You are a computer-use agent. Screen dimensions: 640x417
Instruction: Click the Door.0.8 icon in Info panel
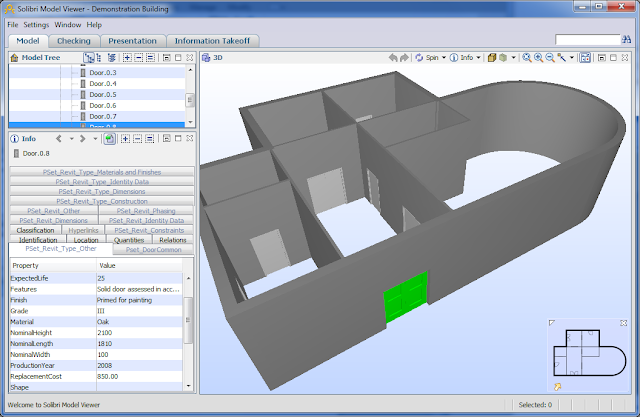pyautogui.click(x=16, y=153)
